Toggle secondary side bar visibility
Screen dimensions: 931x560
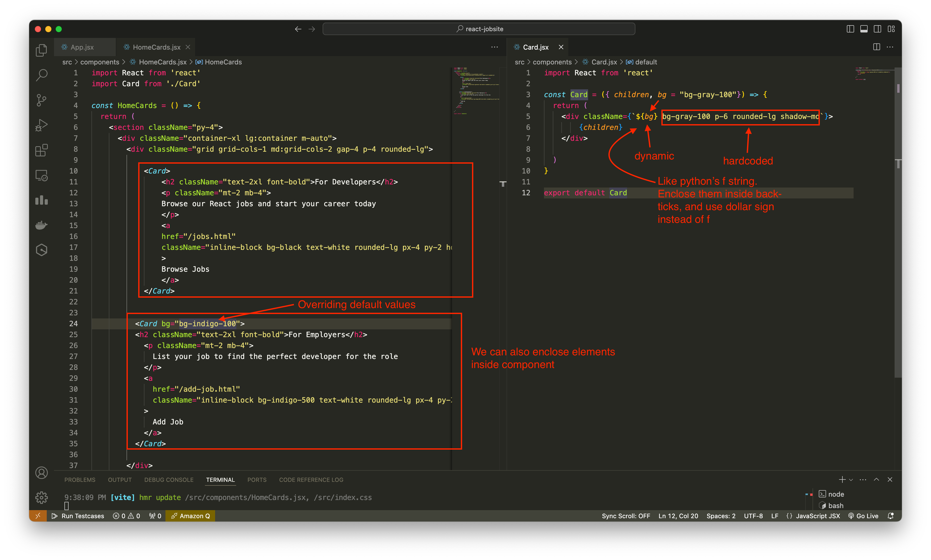pyautogui.click(x=877, y=29)
